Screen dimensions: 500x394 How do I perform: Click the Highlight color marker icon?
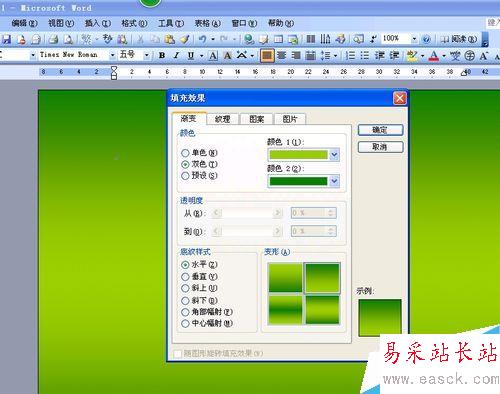[412, 55]
